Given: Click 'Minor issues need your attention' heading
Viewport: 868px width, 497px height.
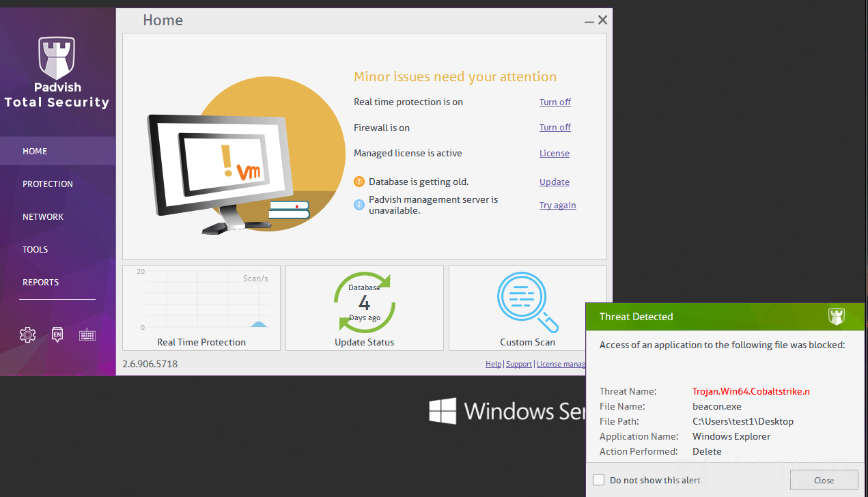Looking at the screenshot, I should click(x=455, y=76).
